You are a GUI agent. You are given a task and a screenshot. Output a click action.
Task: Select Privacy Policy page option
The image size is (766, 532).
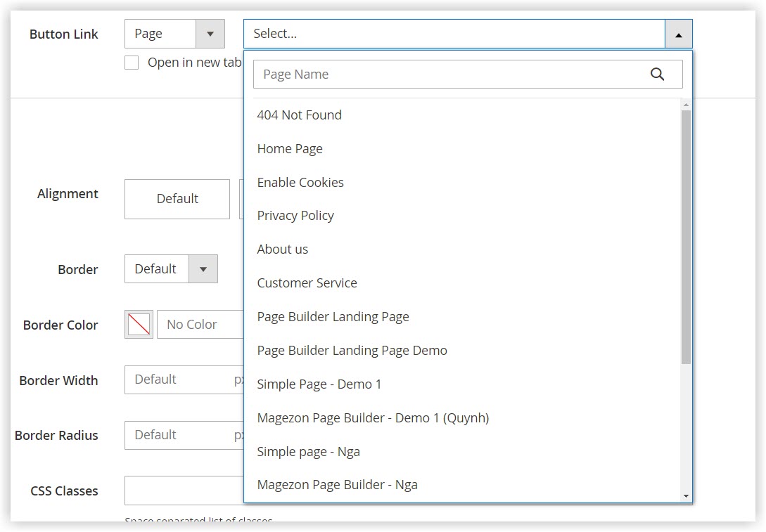295,216
